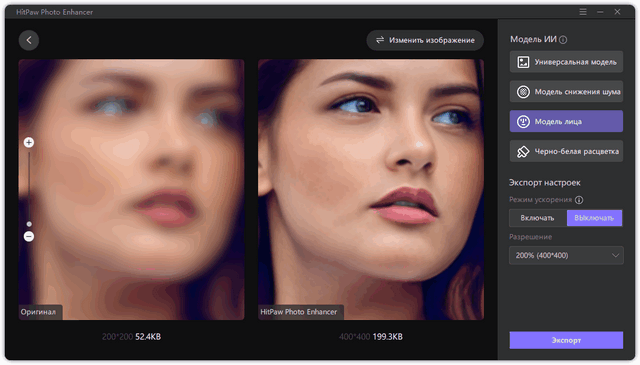The height and width of the screenshot is (365, 640).
Task: Click the Экспорт button
Action: pyautogui.click(x=566, y=340)
